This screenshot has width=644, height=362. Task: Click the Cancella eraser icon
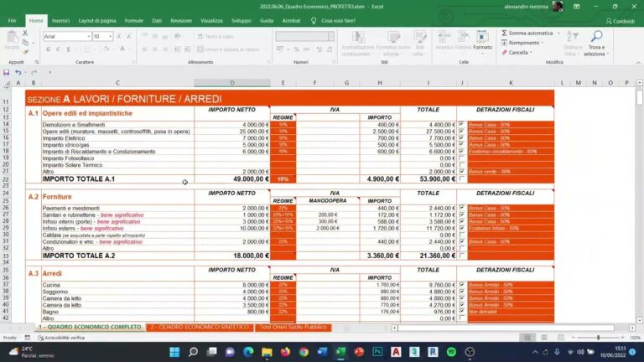[504, 53]
